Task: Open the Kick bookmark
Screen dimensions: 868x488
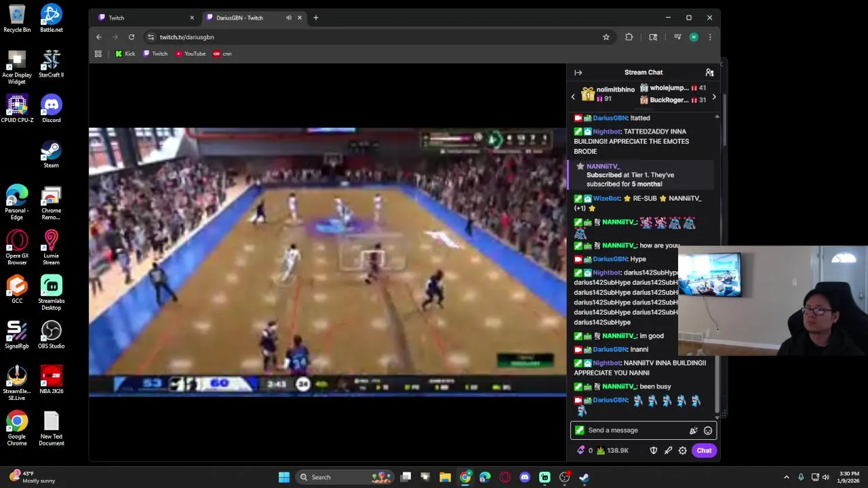Action: pos(125,54)
